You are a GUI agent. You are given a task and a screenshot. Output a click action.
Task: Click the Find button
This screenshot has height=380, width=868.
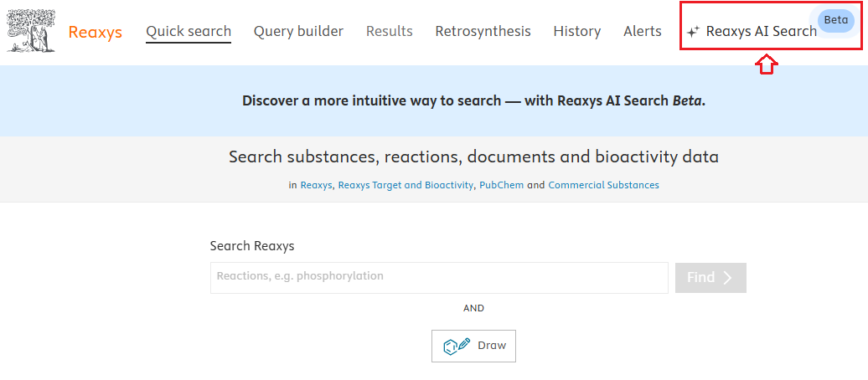[710, 278]
